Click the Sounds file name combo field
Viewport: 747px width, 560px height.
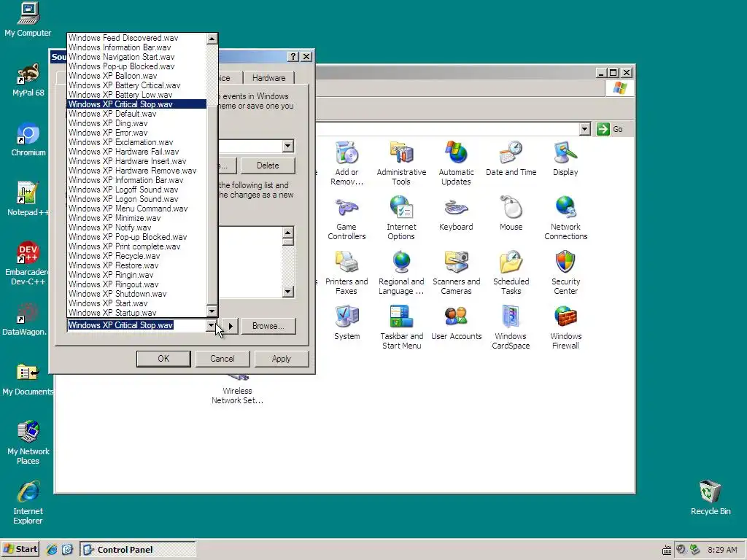tap(136, 325)
